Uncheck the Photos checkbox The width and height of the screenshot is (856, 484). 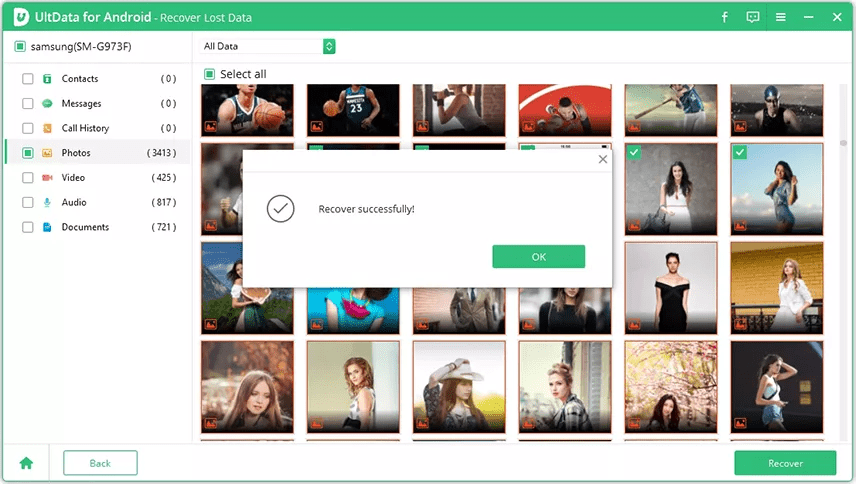click(x=28, y=153)
